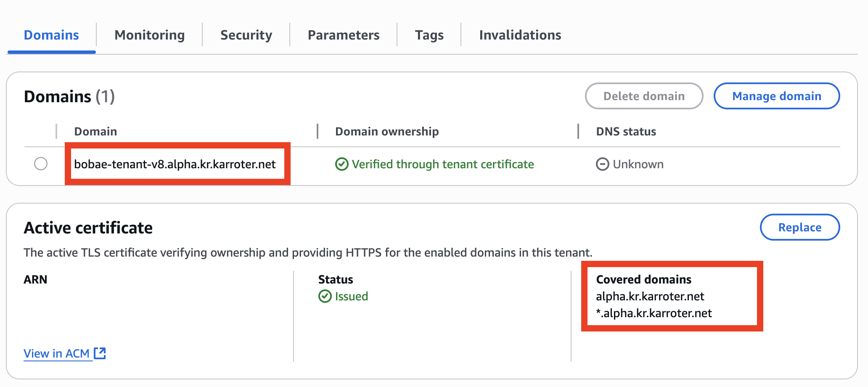
Task: Go to the Tags tab
Action: (429, 35)
